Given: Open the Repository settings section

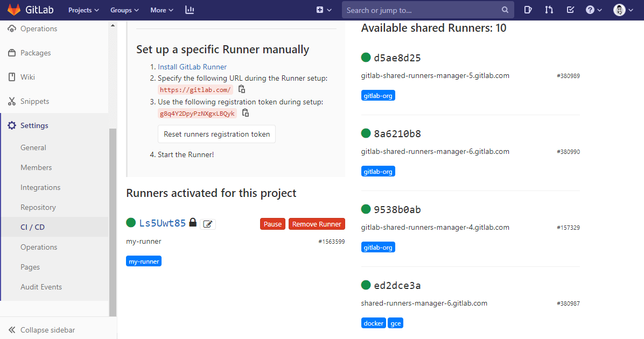Looking at the screenshot, I should pos(38,207).
